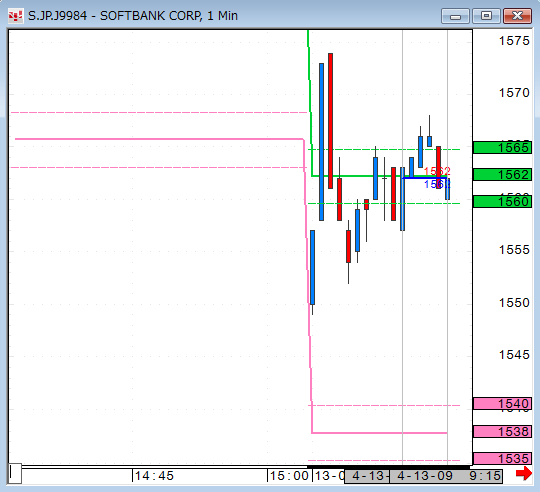This screenshot has width=540, height=492.
Task: Select the green 1565 price marker
Action: click(x=502, y=147)
